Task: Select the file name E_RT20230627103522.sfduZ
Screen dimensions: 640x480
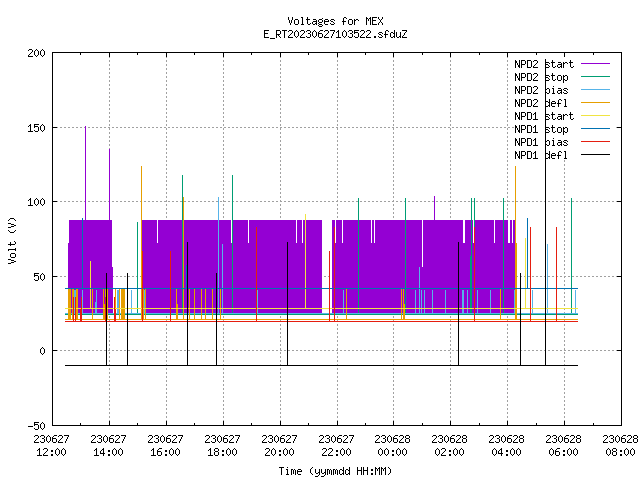Action: click(335, 34)
